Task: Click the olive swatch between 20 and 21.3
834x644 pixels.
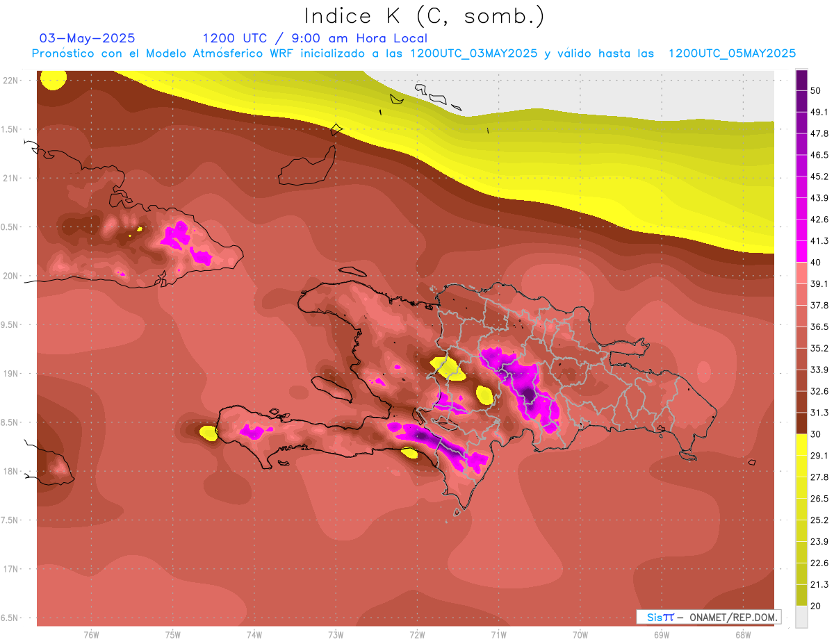Action: (801, 595)
